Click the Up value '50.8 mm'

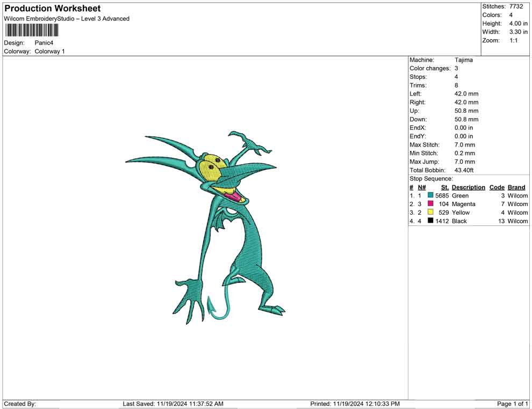point(466,111)
